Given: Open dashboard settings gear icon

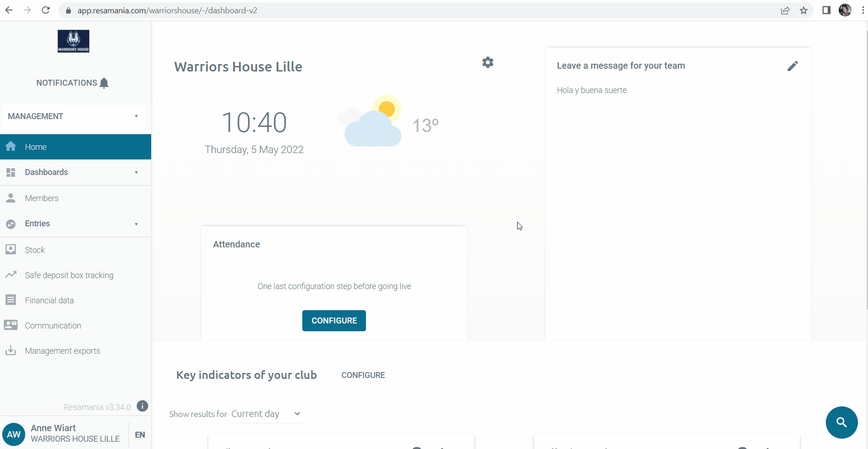Looking at the screenshot, I should (x=488, y=62).
